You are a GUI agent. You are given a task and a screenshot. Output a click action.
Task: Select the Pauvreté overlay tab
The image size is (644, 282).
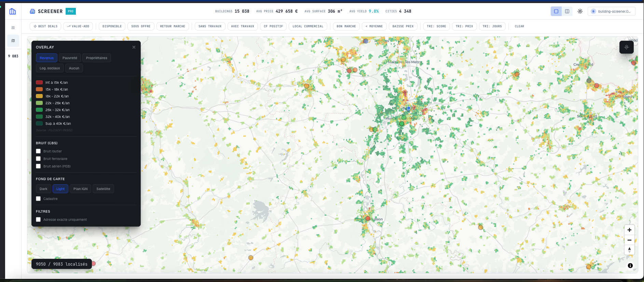pyautogui.click(x=70, y=58)
